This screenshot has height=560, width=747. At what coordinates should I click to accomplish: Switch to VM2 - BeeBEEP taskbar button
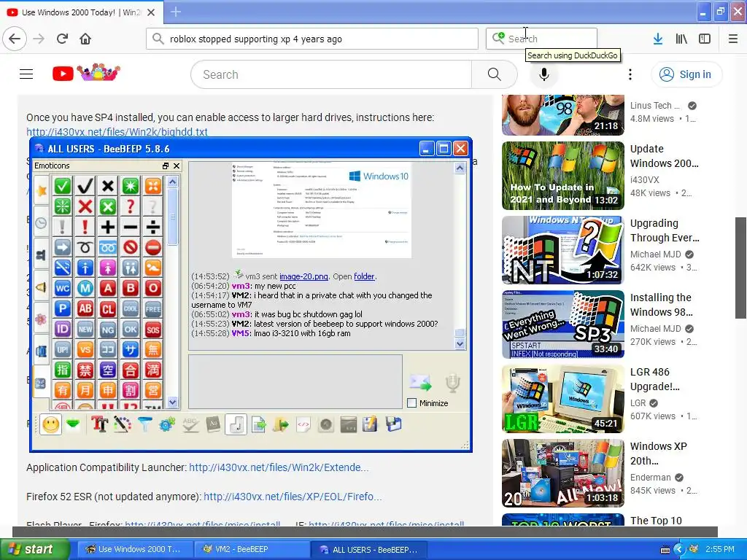252,549
